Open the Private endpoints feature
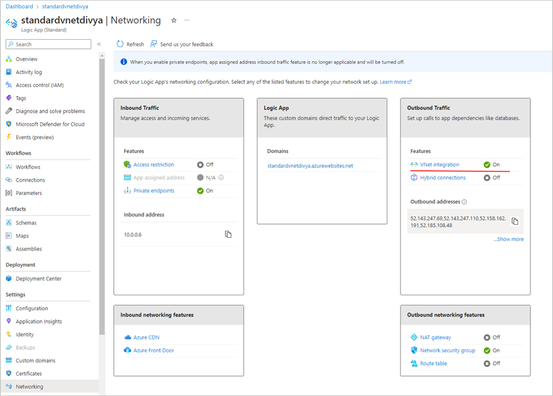 coord(154,191)
